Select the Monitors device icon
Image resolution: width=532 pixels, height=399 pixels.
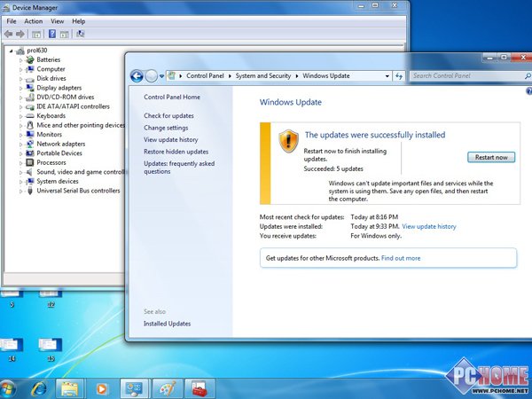tap(30, 135)
